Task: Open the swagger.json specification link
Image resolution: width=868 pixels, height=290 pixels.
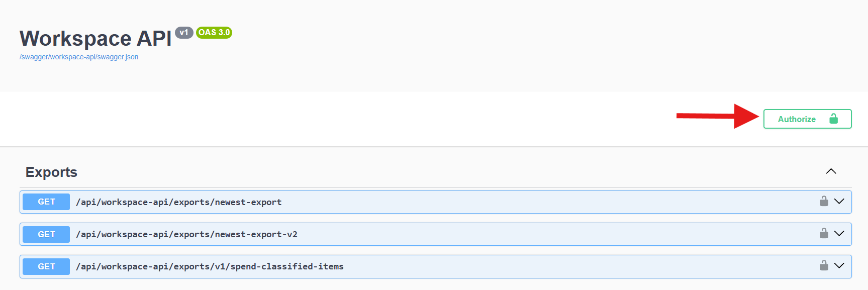Action: pos(78,57)
